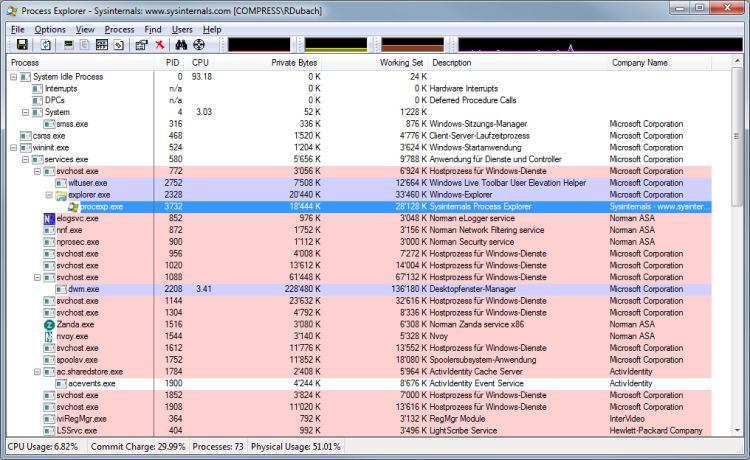Select the LSSrvc.exe process row
Image resolution: width=750 pixels, height=460 pixels.
[x=359, y=430]
